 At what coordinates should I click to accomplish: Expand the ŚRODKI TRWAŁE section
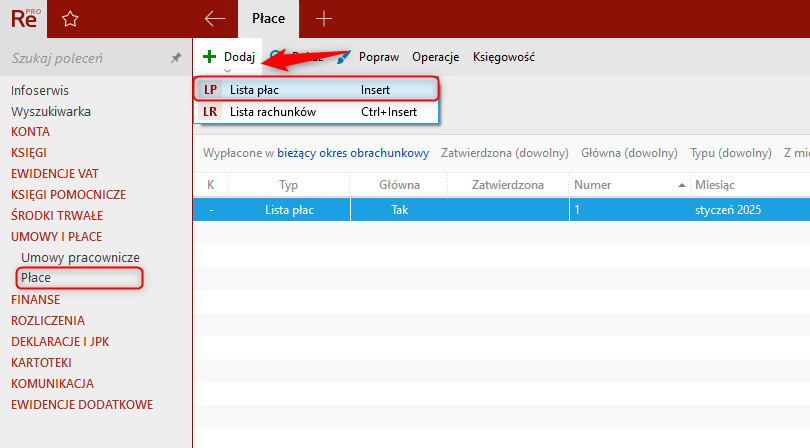[57, 215]
